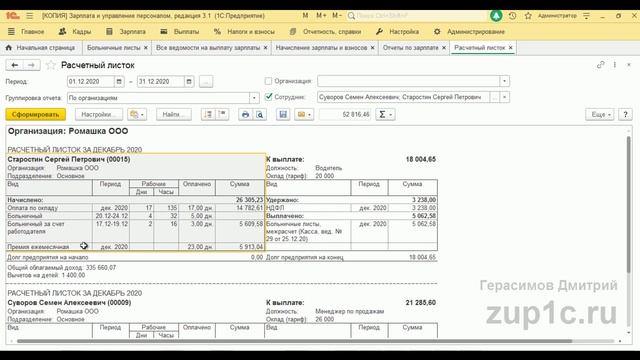Screen dimensions: 640x360
Task: Open employee selection ellipsis in Сотрудник field
Action: [x=495, y=97]
